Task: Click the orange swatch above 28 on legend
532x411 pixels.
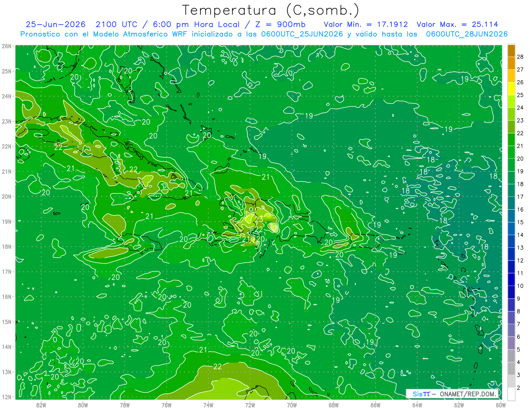Action: [511, 50]
